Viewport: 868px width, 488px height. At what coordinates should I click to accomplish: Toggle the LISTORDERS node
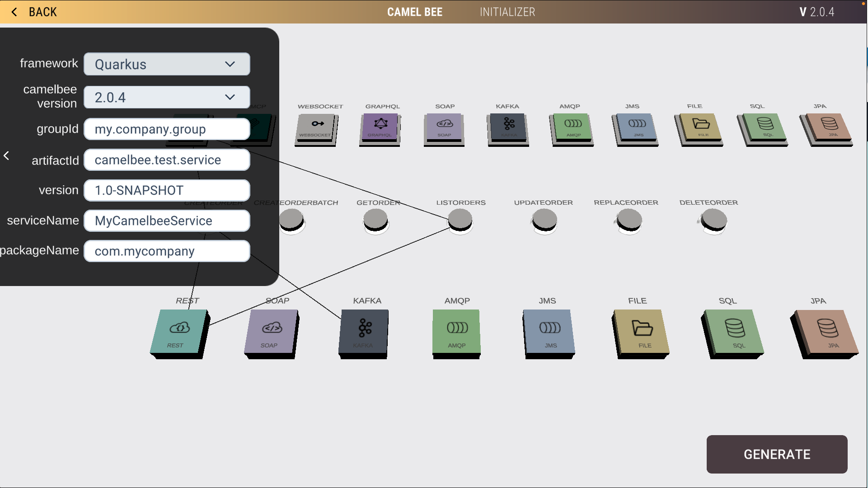click(460, 220)
